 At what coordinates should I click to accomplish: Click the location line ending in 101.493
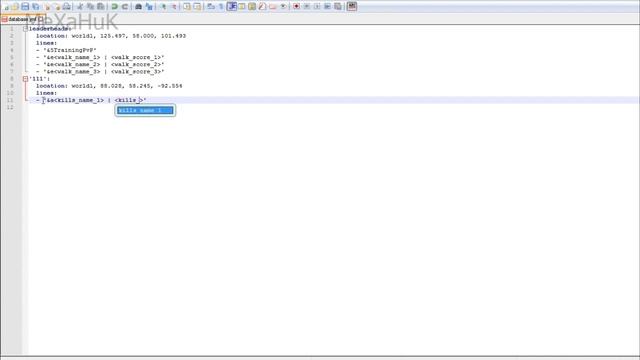coord(111,36)
